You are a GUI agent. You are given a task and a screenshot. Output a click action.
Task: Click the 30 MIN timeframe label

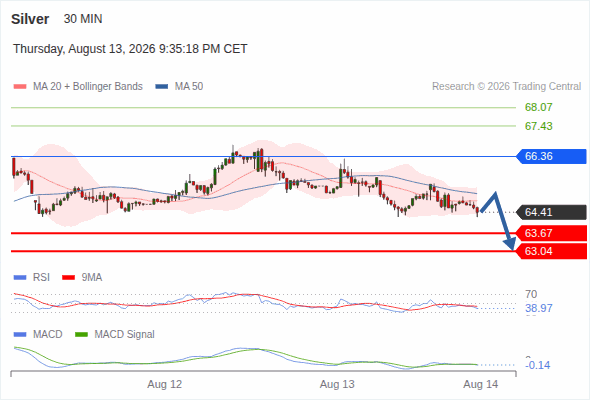click(x=83, y=19)
